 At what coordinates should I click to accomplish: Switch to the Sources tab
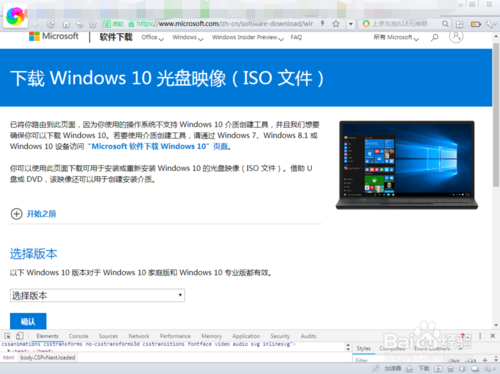[x=108, y=336]
